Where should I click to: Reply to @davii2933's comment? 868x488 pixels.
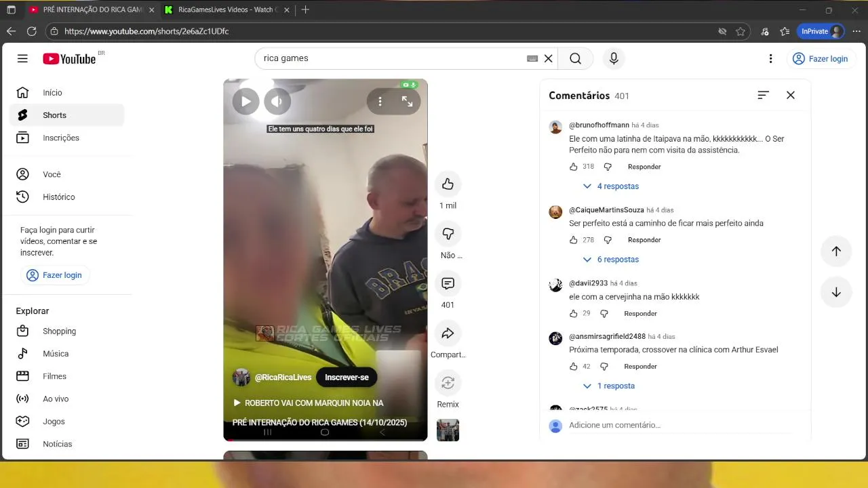(640, 313)
